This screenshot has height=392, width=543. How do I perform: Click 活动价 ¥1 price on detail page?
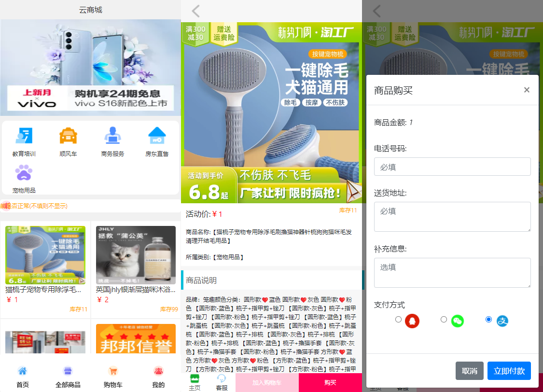(204, 214)
